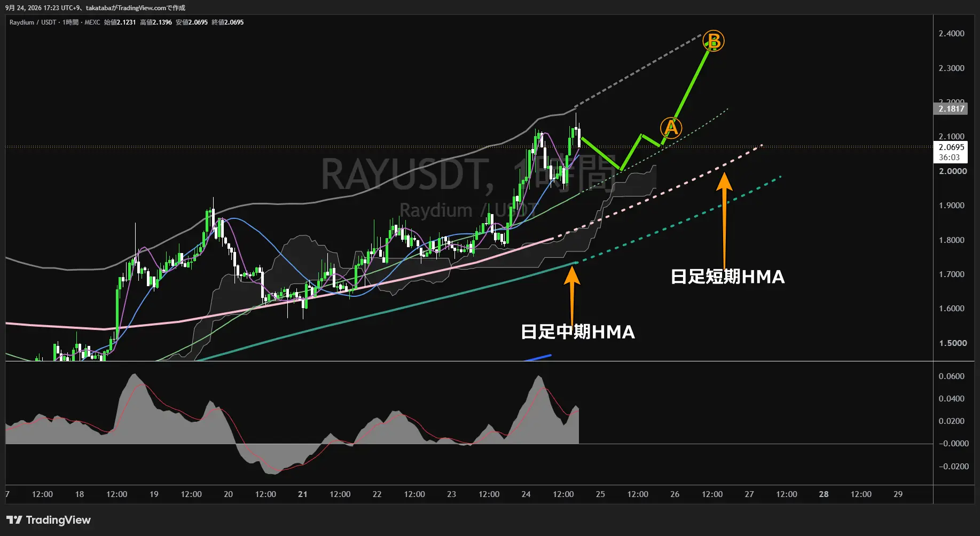980x536 pixels.
Task: Click the 1.6000 price axis label
Action: tap(952, 309)
